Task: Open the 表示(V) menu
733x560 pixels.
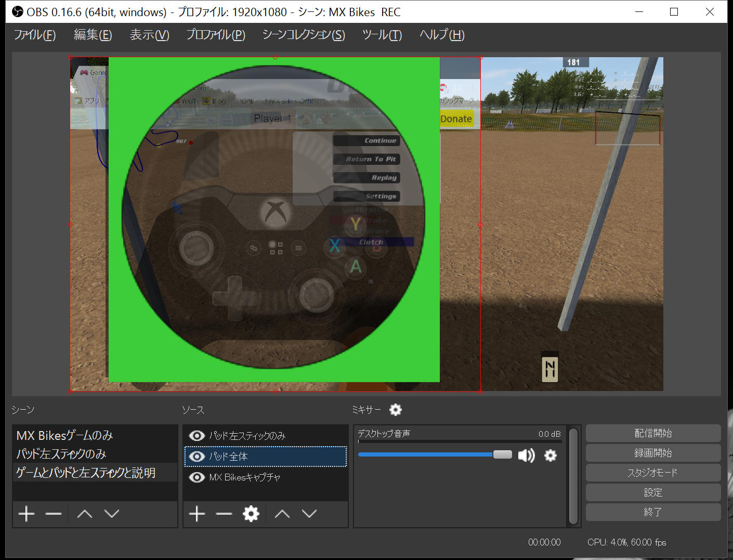Action: (x=149, y=35)
